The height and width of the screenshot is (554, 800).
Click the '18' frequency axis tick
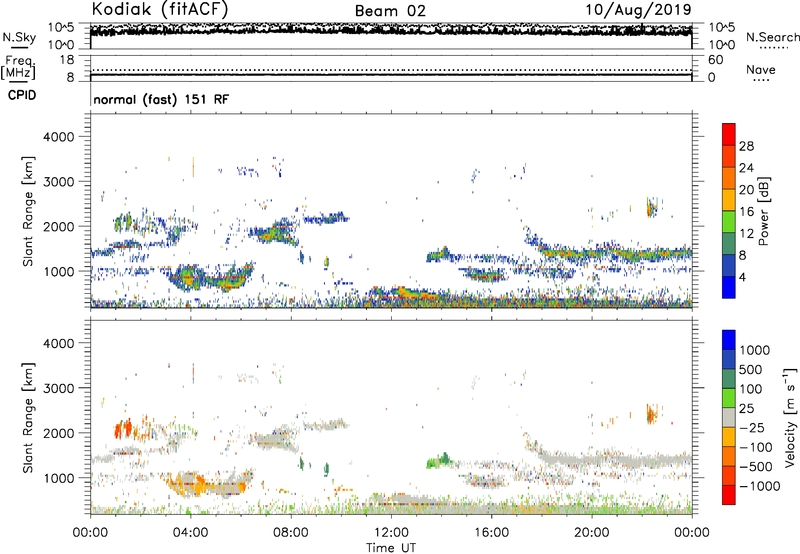[x=67, y=60]
